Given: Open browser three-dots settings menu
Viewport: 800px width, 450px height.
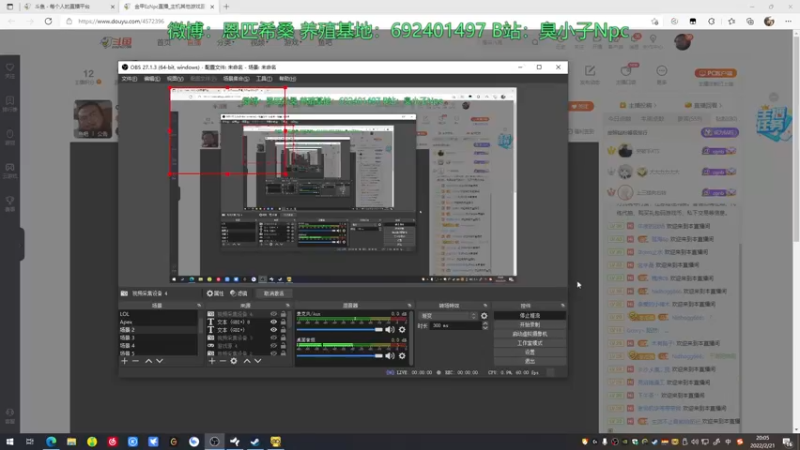Looking at the screenshot, I should (x=788, y=21).
